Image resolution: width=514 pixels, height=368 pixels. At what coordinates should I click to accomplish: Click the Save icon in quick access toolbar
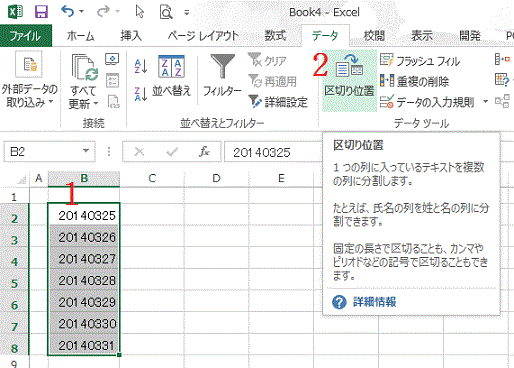[x=41, y=12]
